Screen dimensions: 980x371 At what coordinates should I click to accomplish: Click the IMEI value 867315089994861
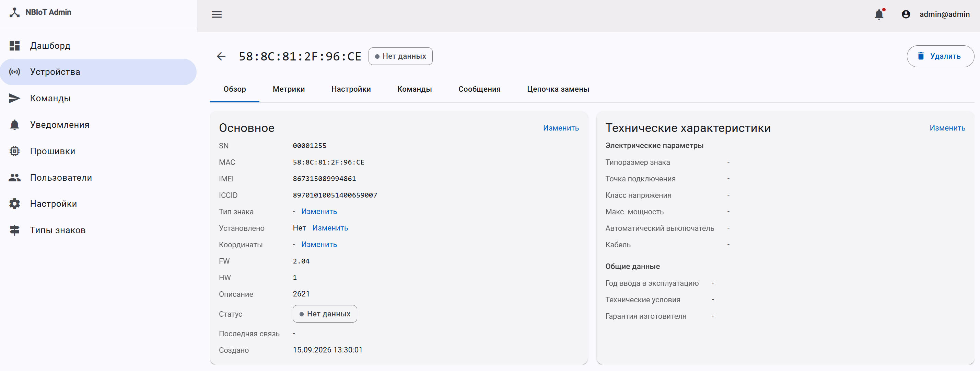[324, 179]
